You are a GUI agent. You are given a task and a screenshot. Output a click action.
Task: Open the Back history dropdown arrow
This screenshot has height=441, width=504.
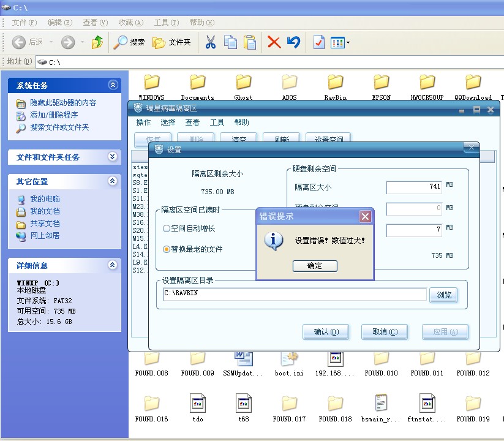51,42
